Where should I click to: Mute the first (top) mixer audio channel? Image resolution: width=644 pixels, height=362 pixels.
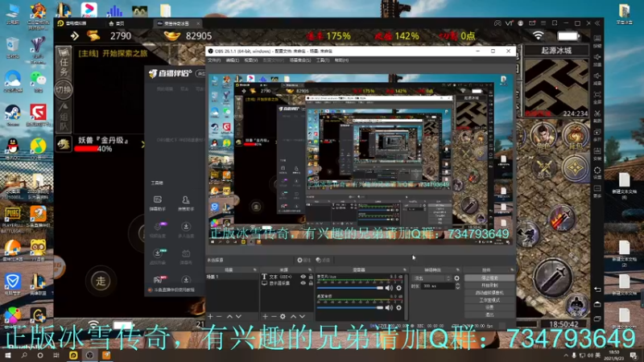(x=389, y=288)
